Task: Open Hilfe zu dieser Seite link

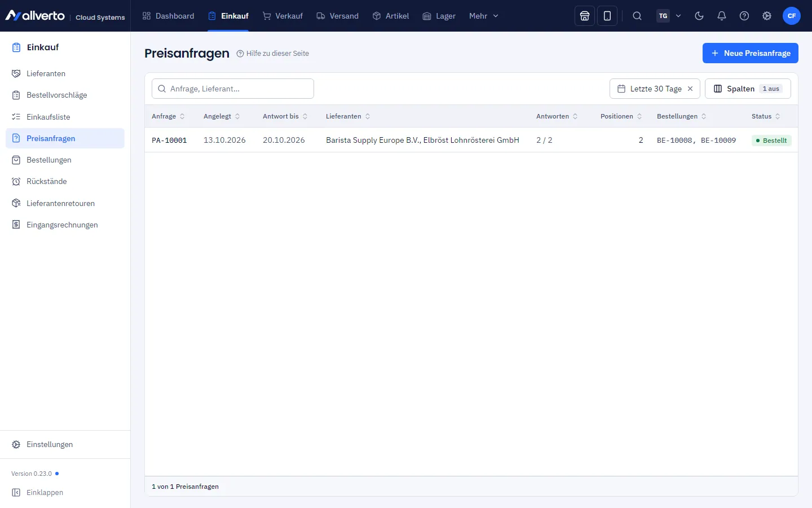Action: [273, 54]
